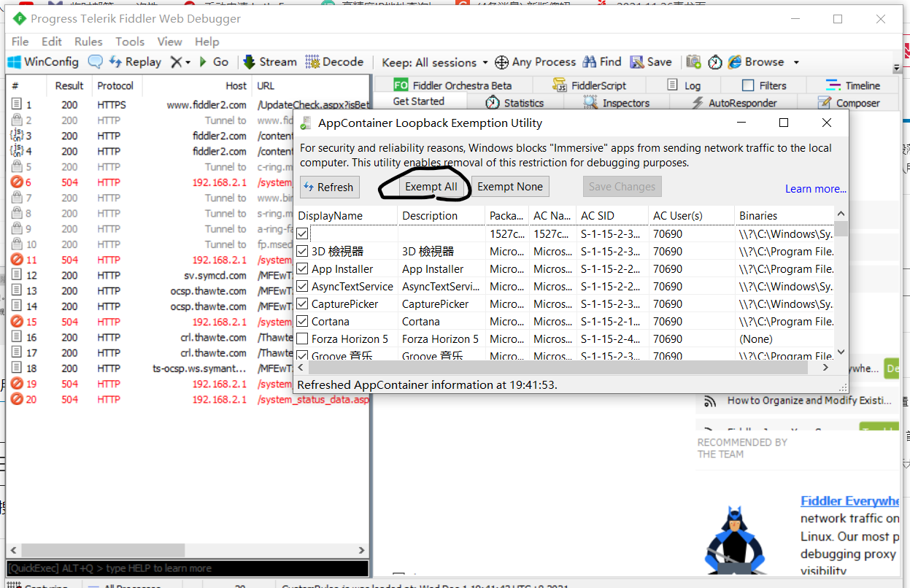The width and height of the screenshot is (910, 588).
Task: Open the AutoResponder tab
Action: coord(733,103)
